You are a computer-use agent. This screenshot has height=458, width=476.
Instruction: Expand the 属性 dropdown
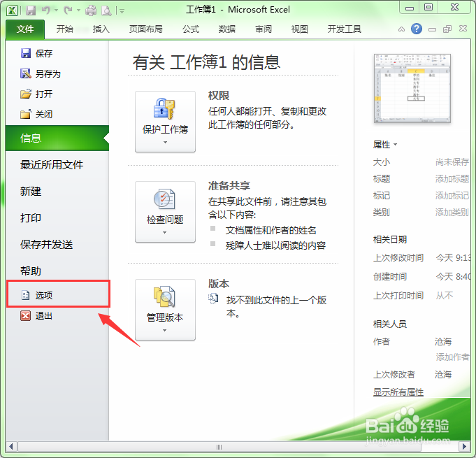[385, 144]
